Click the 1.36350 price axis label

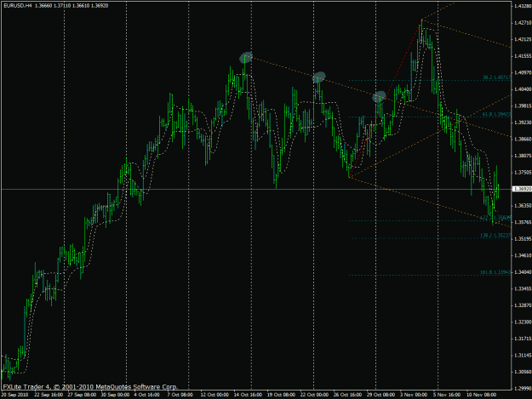(523, 205)
